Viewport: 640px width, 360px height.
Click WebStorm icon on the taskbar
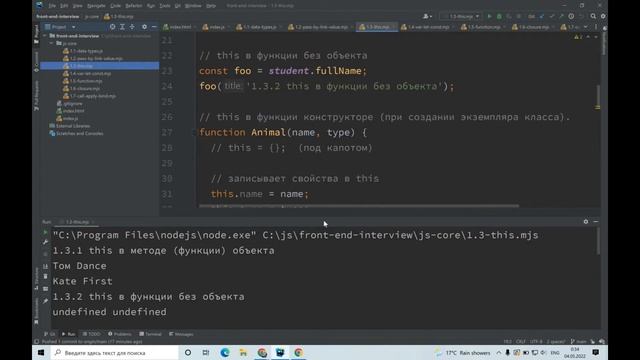tap(280, 353)
